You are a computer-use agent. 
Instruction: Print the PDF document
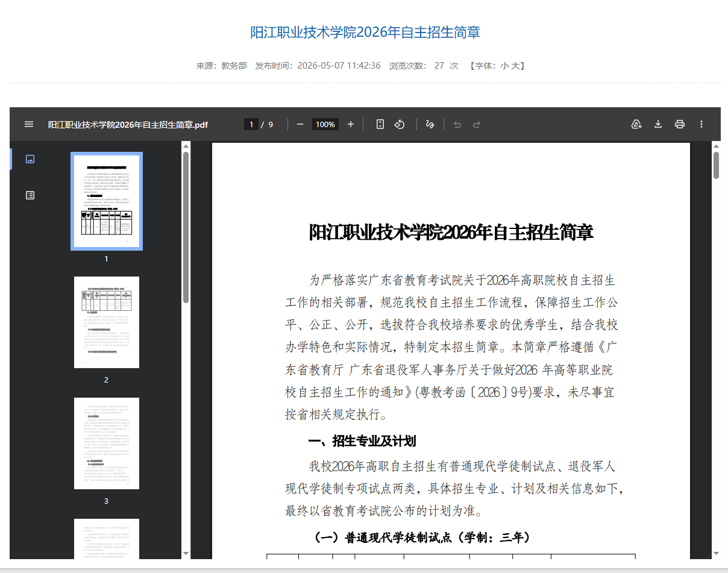pyautogui.click(x=680, y=124)
